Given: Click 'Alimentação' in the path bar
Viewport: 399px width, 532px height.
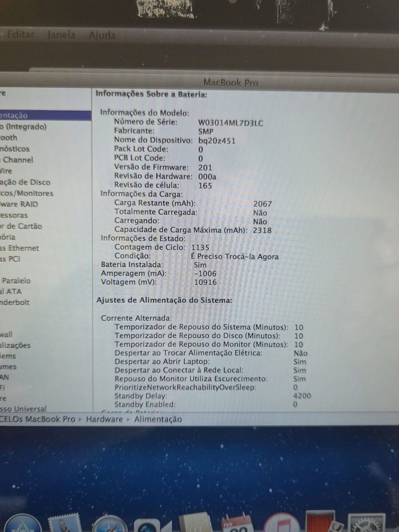Looking at the screenshot, I should click(158, 420).
